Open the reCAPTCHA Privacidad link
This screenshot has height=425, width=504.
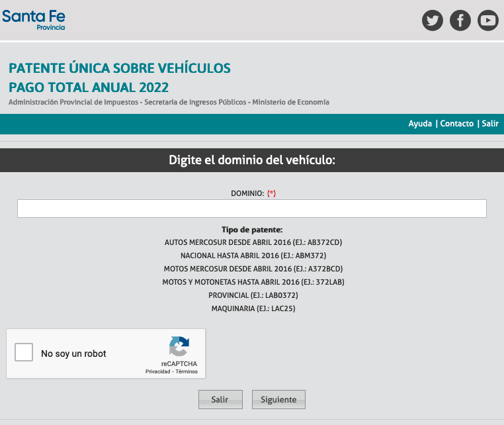coord(158,372)
